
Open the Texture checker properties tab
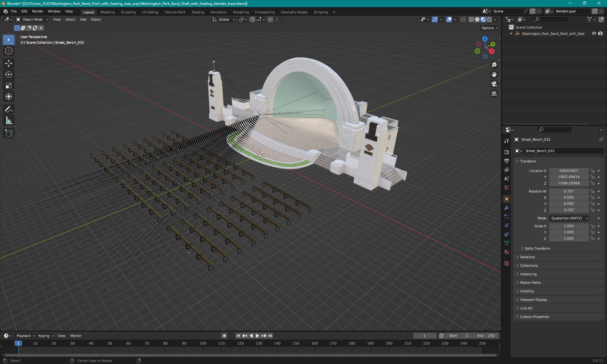[x=507, y=263]
